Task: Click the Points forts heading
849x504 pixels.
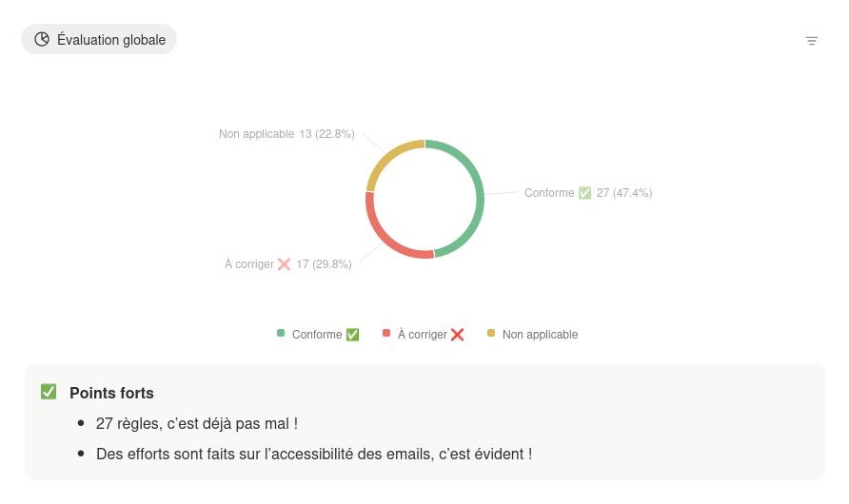Action: (111, 393)
